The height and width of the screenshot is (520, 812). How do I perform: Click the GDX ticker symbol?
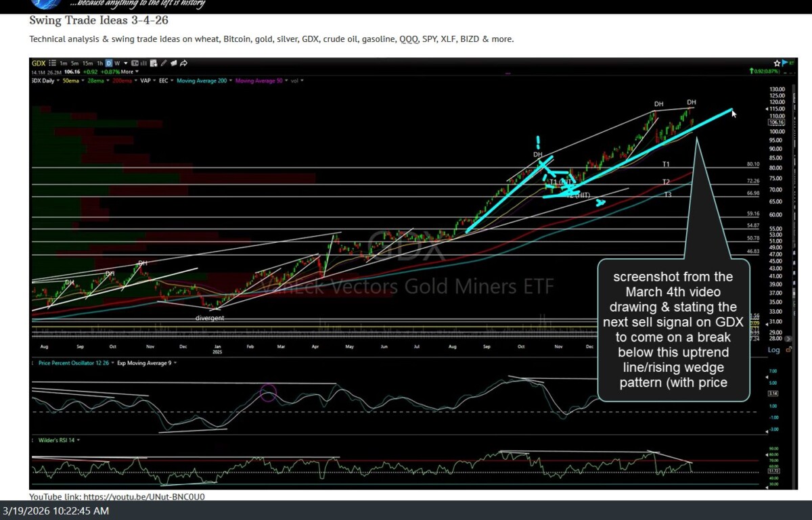pos(39,63)
